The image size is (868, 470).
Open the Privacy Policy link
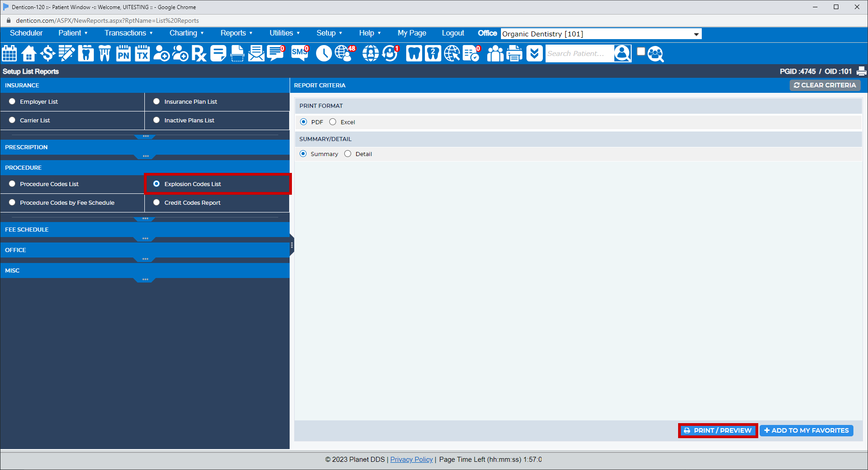click(411, 460)
